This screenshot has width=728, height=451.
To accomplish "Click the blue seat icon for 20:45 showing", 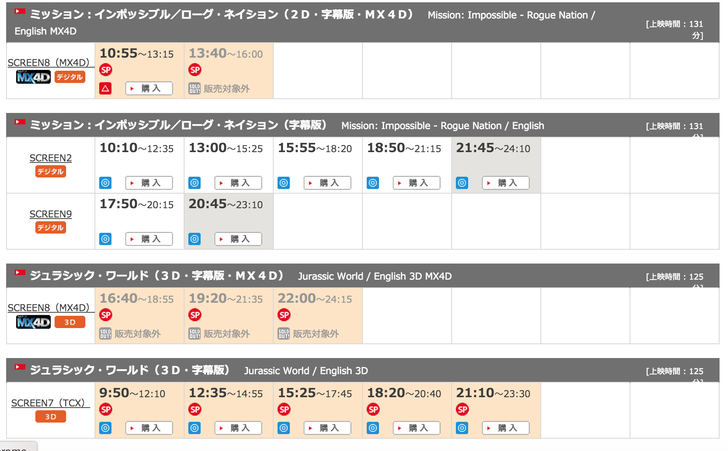I will [x=195, y=239].
